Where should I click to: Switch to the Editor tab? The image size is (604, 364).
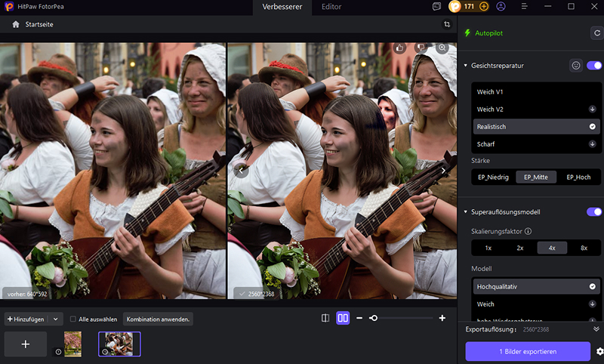331,7
